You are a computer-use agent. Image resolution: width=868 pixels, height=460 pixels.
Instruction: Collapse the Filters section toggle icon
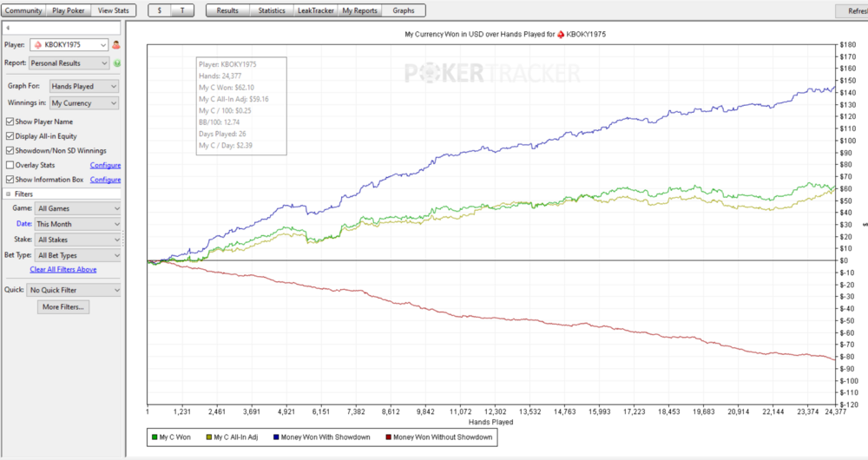point(8,194)
